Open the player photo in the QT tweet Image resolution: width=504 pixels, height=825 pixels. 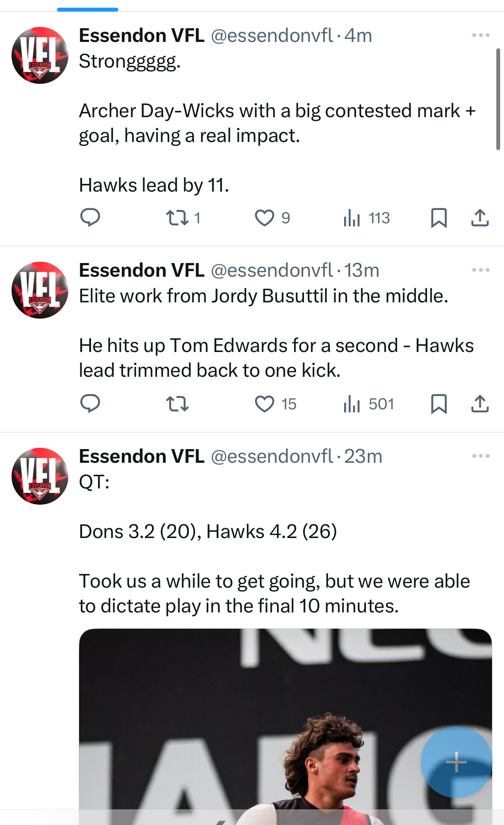(x=285, y=726)
